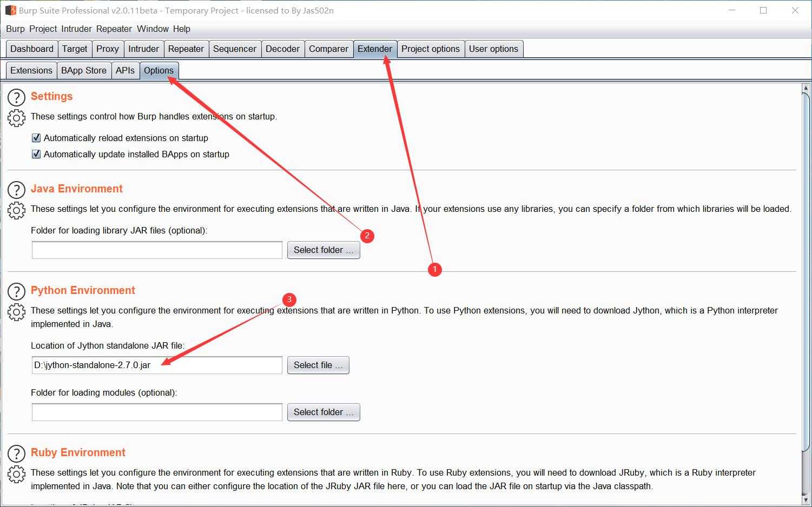
Task: Toggle Automatically reload extensions on startup
Action: (36, 138)
